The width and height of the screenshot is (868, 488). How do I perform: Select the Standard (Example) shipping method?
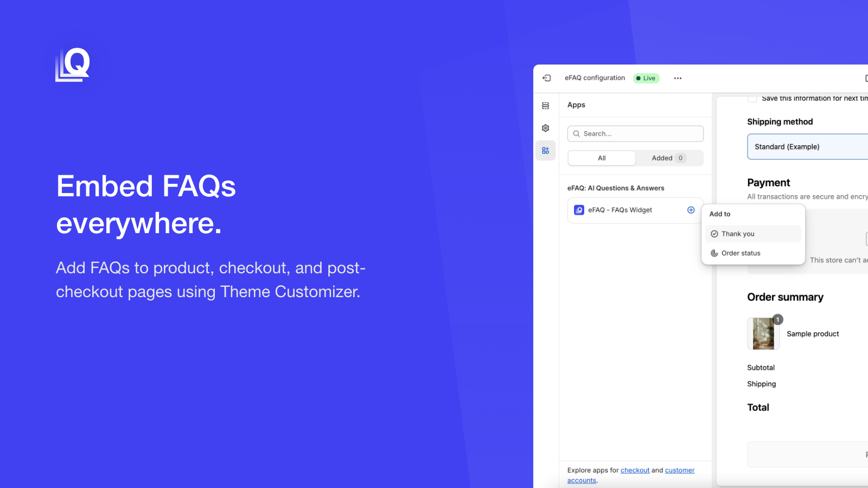click(x=807, y=147)
